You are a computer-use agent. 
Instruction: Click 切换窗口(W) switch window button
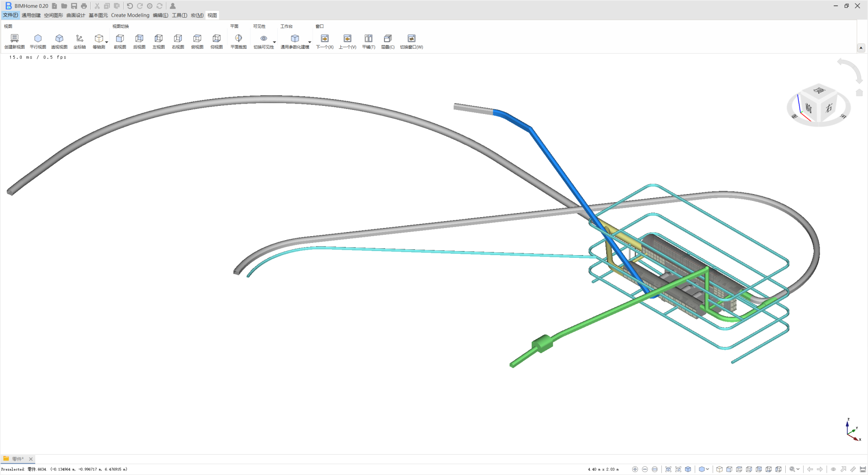(411, 39)
